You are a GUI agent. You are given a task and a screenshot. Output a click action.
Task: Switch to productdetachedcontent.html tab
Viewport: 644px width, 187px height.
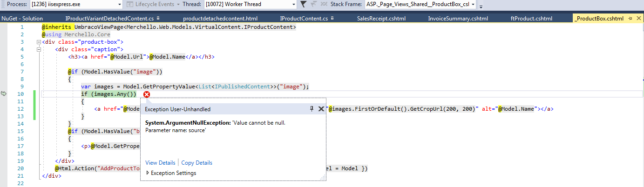pyautogui.click(x=220, y=19)
